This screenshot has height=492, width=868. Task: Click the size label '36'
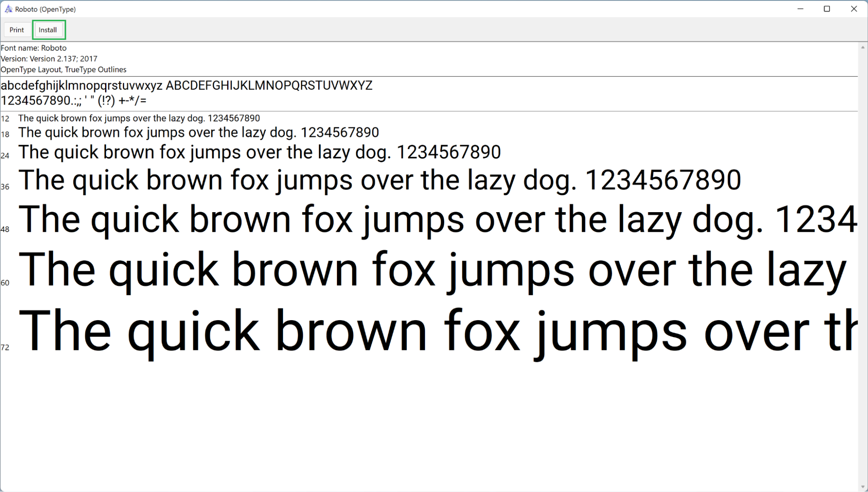tap(5, 187)
